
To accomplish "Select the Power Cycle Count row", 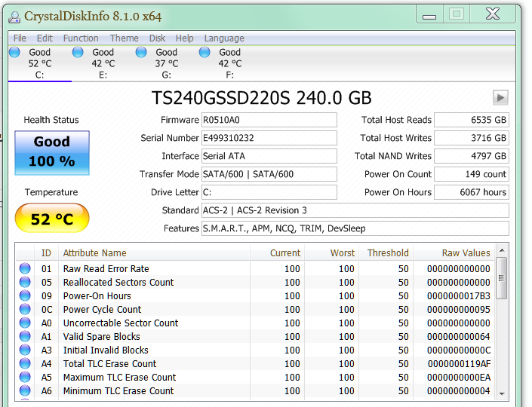I will (x=255, y=310).
